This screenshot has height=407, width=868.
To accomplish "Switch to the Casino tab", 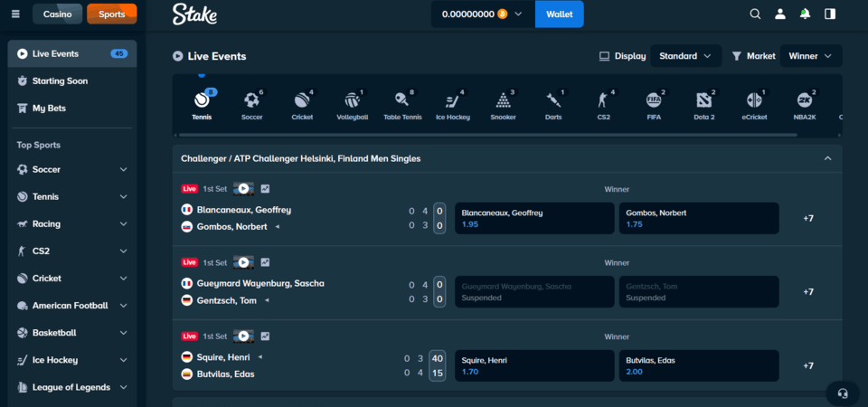I will pos(57,14).
